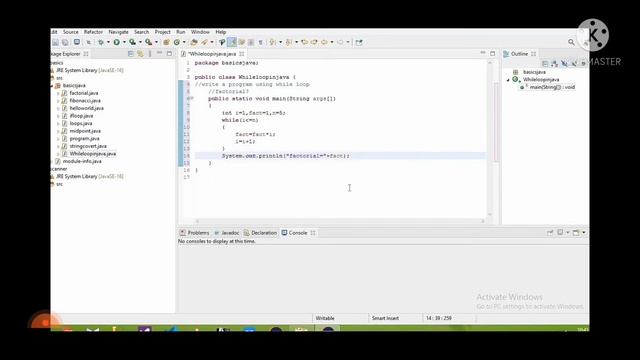Expand the loops.java tree node arrow

point(58,124)
